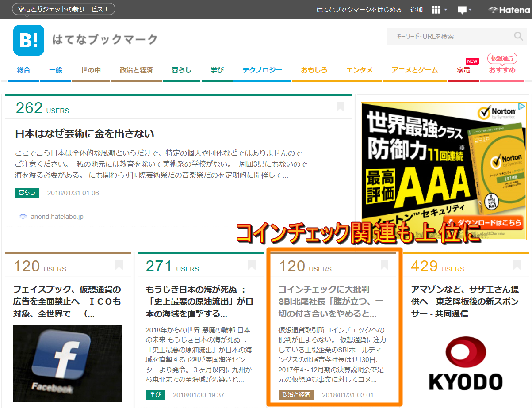Viewport: 532px width, 408px height.
Task: Open the Hatena services grid icon
Action: tap(436, 10)
